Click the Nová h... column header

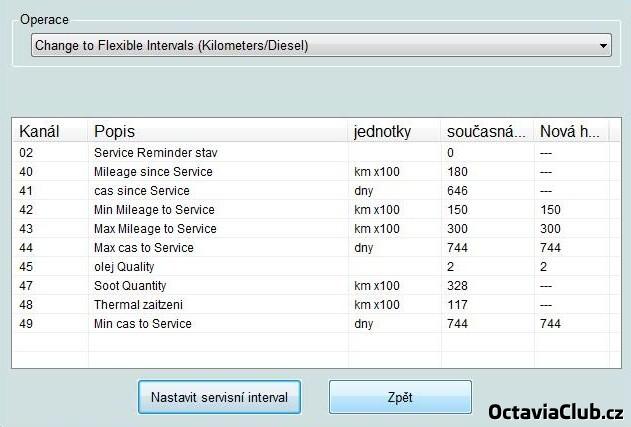click(x=569, y=132)
